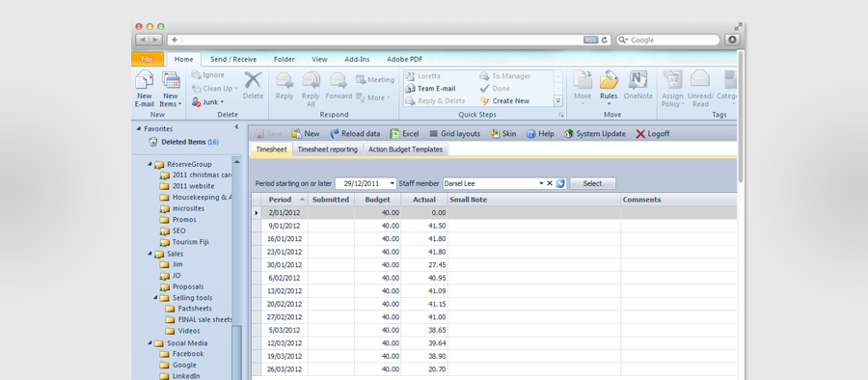This screenshot has height=380, width=868.
Task: Expand the Quick Steps gallery
Action: click(558, 101)
